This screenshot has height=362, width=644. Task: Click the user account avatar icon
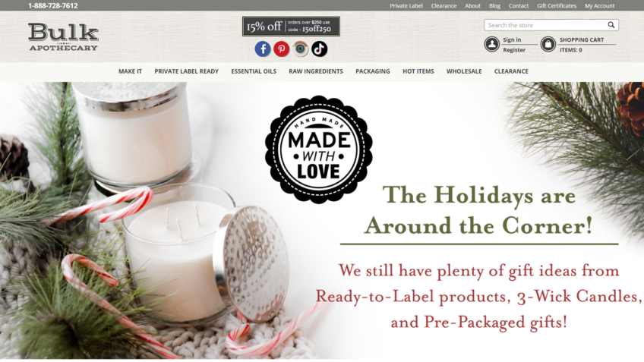[491, 44]
